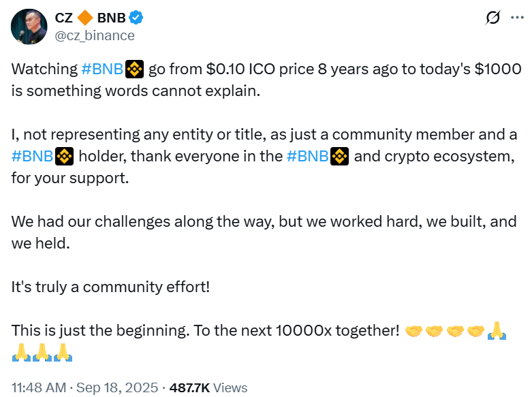Open the three-dot more options menu
Screen dimensions: 532x397
(x=517, y=18)
